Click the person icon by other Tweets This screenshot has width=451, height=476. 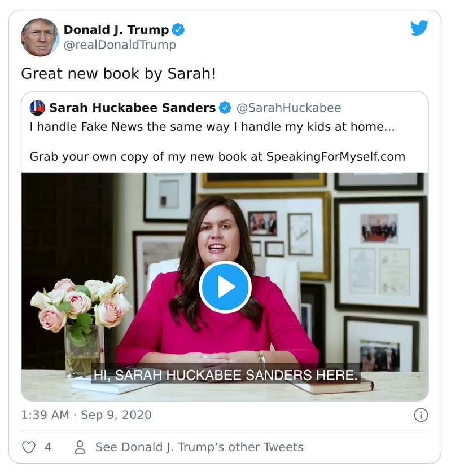pos(80,447)
